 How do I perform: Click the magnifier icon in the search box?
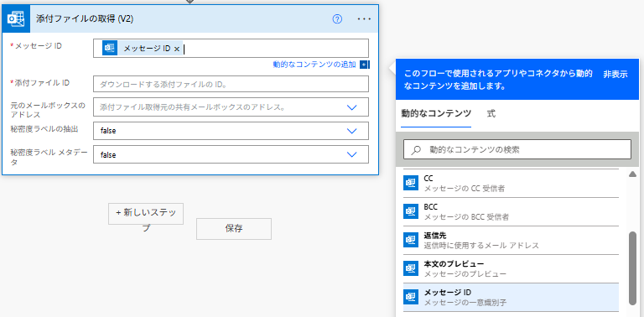[x=416, y=150]
